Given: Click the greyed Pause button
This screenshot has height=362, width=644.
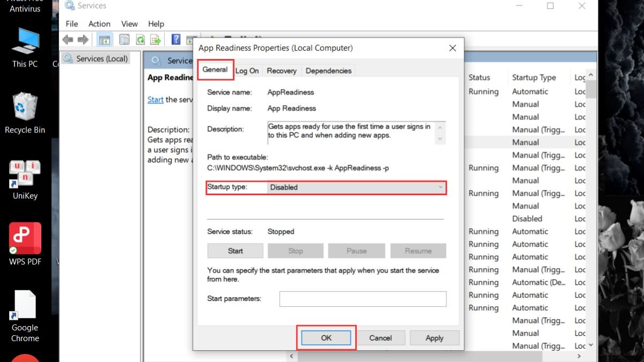Looking at the screenshot, I should click(357, 250).
